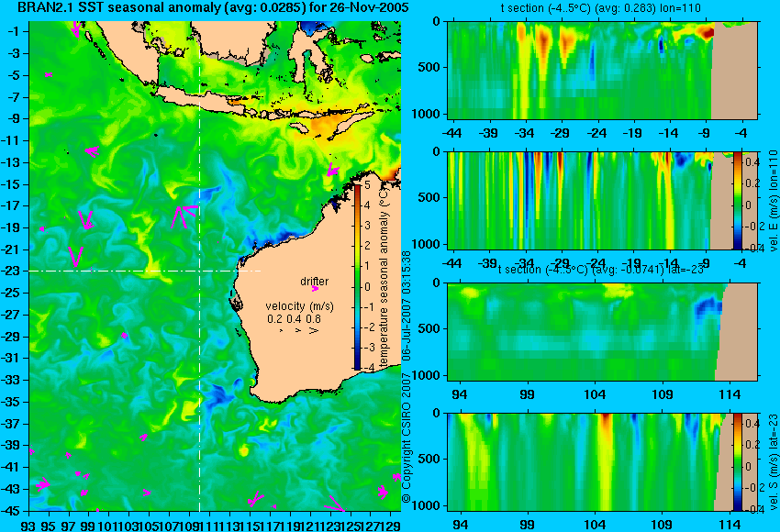The image size is (780, 532).
Task: Click the temperature seasonal anomaly color bar
Action: [x=357, y=277]
